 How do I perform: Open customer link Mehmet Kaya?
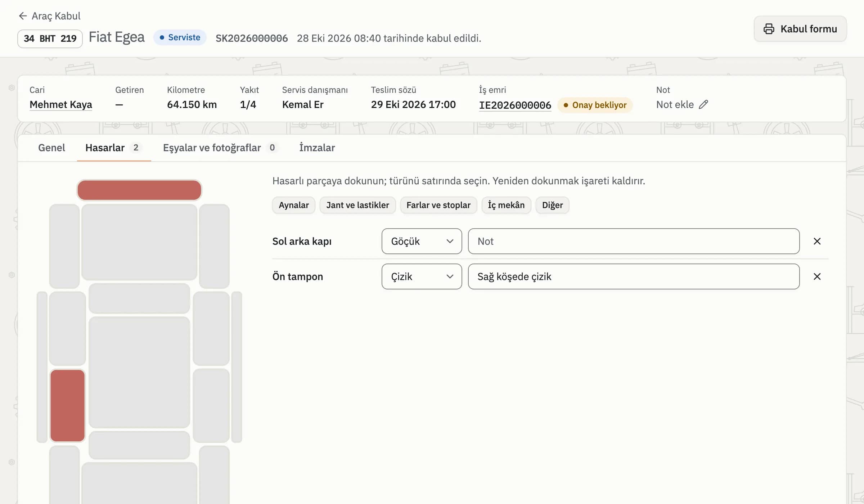point(61,105)
